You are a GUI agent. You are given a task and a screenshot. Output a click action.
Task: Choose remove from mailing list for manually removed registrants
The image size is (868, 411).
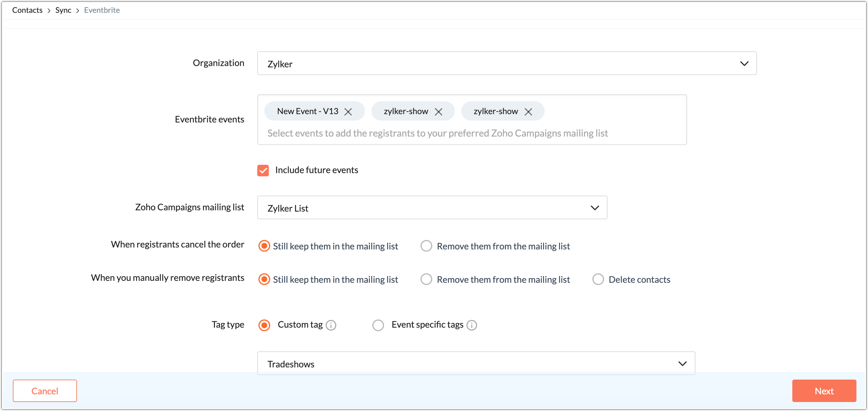click(x=426, y=280)
